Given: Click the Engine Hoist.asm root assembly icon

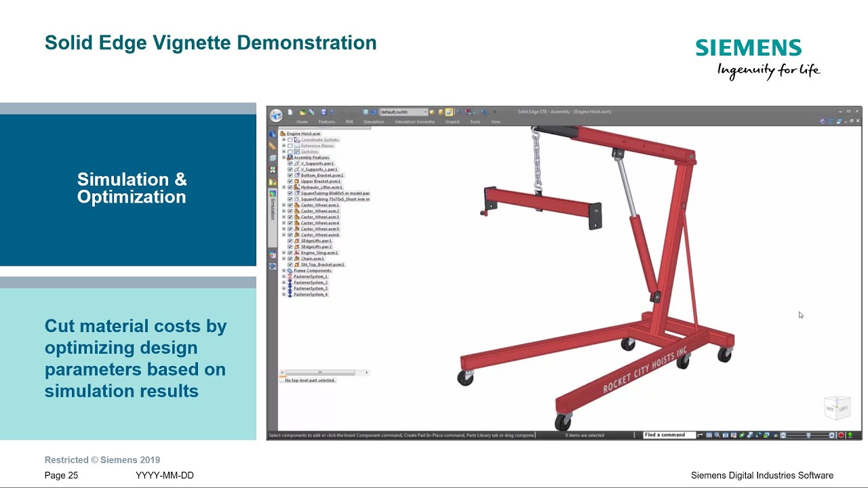Looking at the screenshot, I should coord(283,134).
